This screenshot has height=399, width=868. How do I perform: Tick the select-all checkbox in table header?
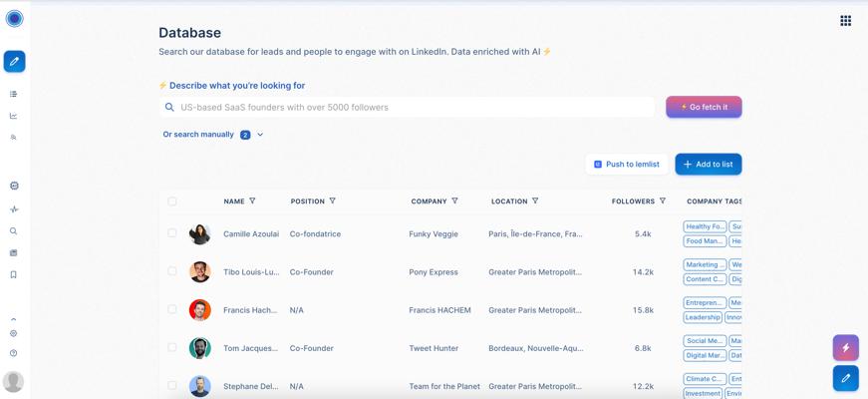tap(172, 201)
